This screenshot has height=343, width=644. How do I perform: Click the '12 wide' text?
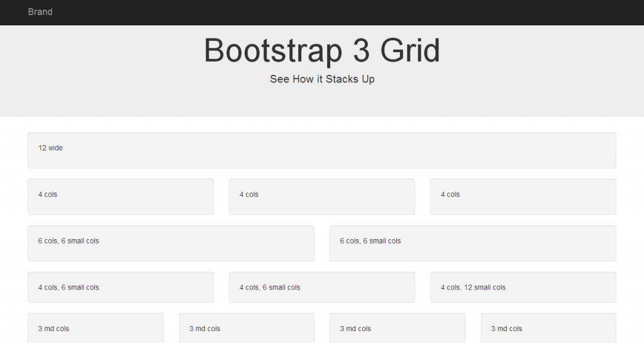coord(50,148)
